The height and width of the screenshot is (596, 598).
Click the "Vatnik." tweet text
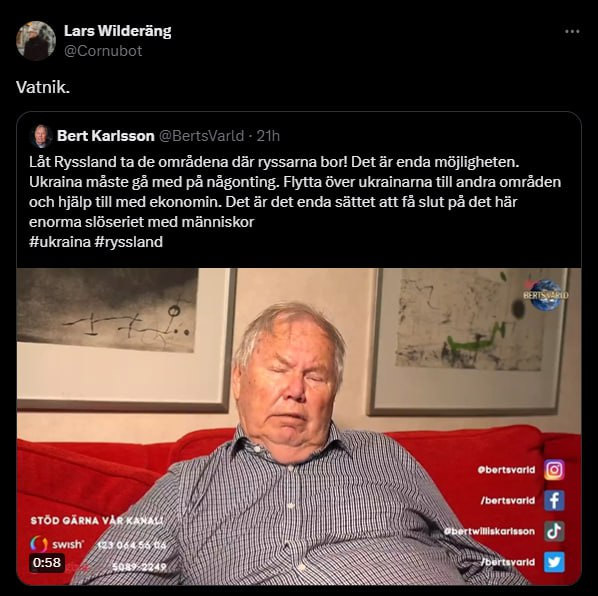tap(43, 87)
